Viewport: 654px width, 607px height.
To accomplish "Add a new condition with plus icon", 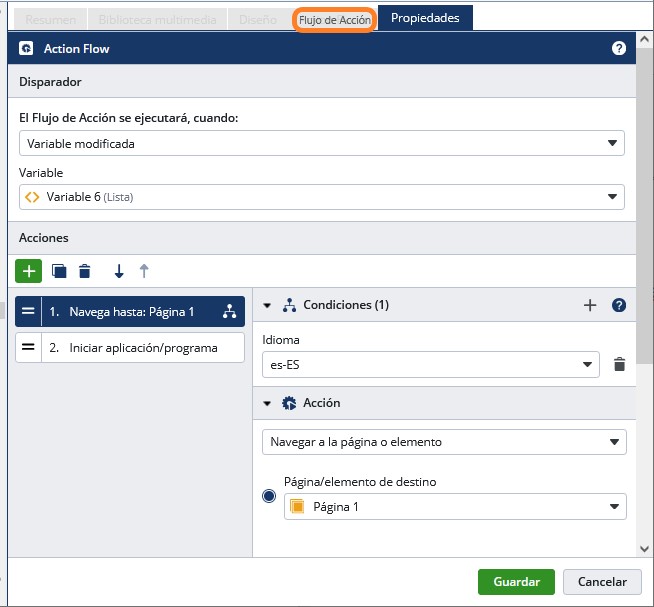I will click(589, 305).
